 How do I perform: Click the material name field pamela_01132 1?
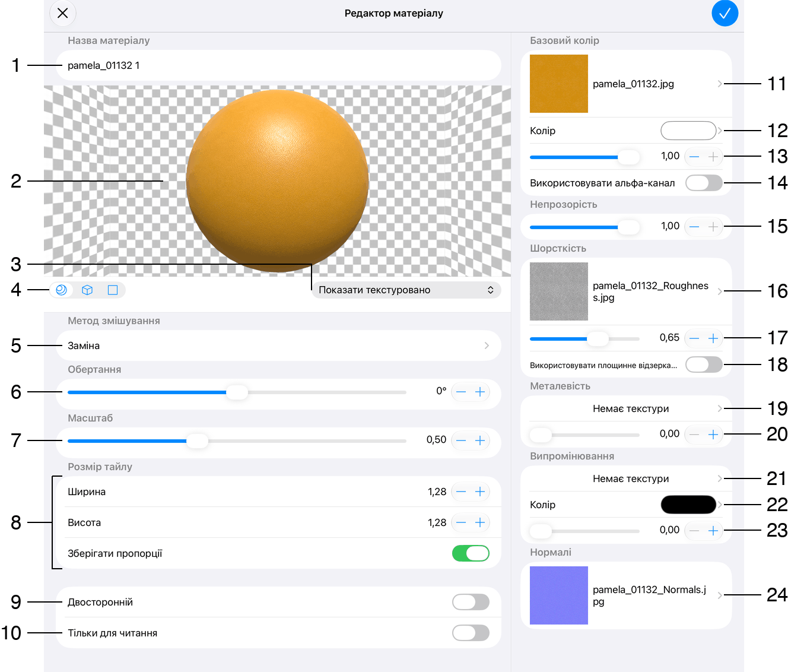[278, 65]
